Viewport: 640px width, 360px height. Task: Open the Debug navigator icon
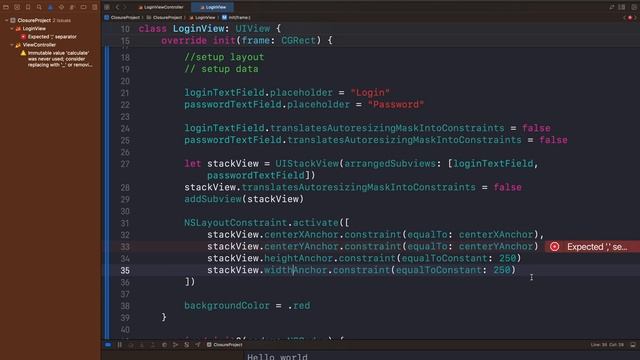[72, 7]
